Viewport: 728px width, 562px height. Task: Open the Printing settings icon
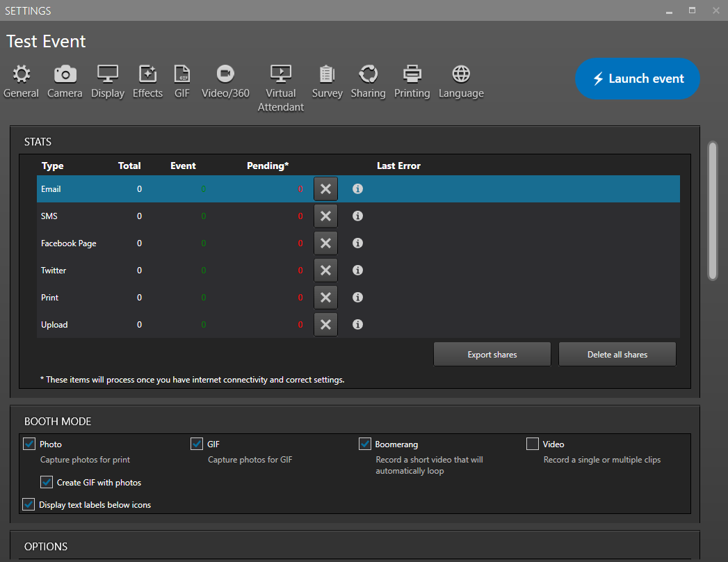click(412, 74)
